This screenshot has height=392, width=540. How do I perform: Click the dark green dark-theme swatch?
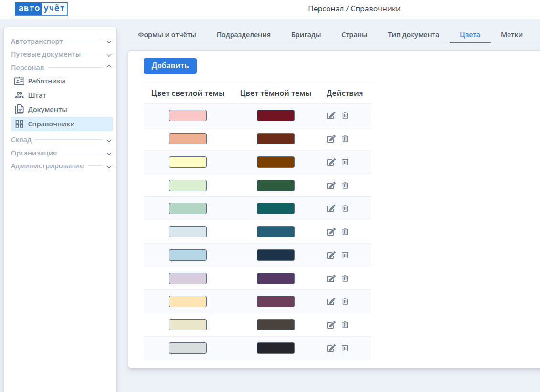click(275, 186)
